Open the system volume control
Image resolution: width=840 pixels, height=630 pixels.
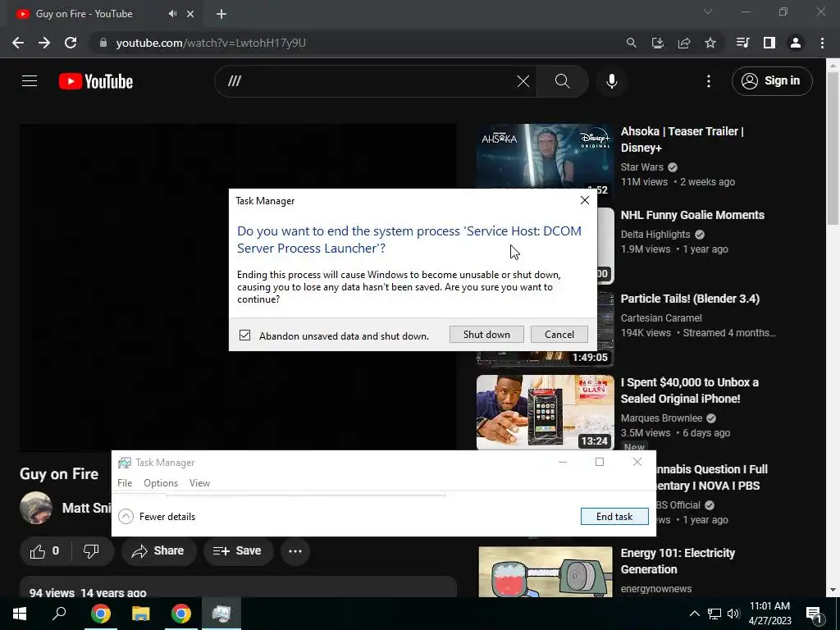tap(733, 614)
